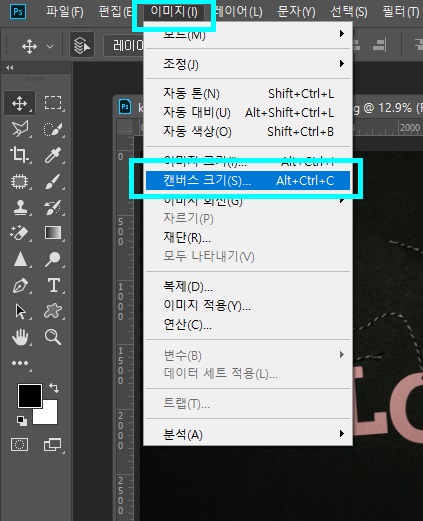Screen dimensions: 423x521
Task: Select the Gradient tool
Action: click(53, 233)
